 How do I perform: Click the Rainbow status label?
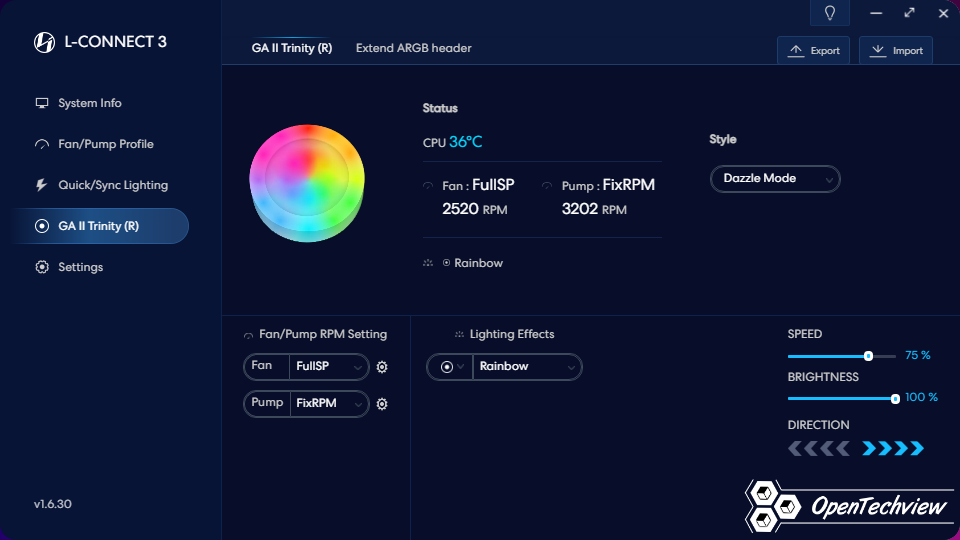pos(478,263)
